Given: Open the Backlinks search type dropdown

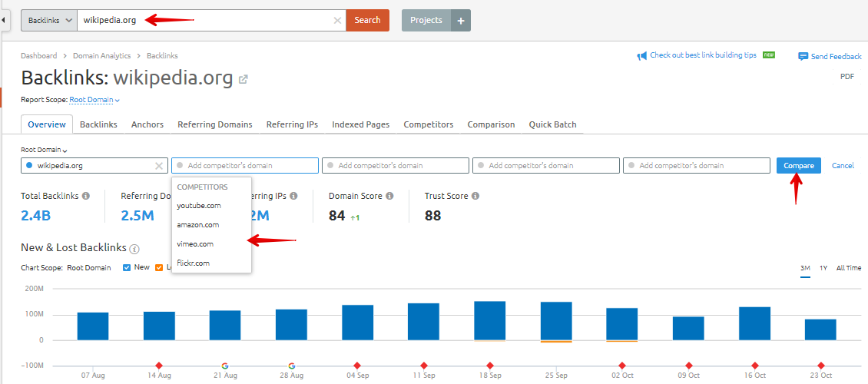Looking at the screenshot, I should click(x=49, y=20).
